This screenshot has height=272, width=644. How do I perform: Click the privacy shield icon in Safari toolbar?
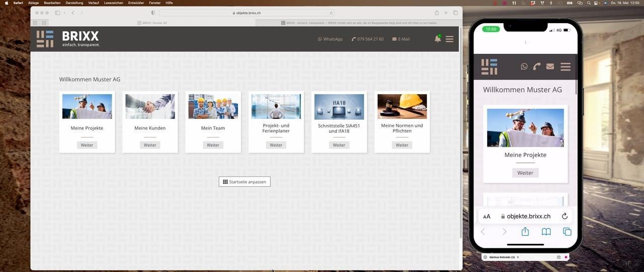[x=153, y=13]
